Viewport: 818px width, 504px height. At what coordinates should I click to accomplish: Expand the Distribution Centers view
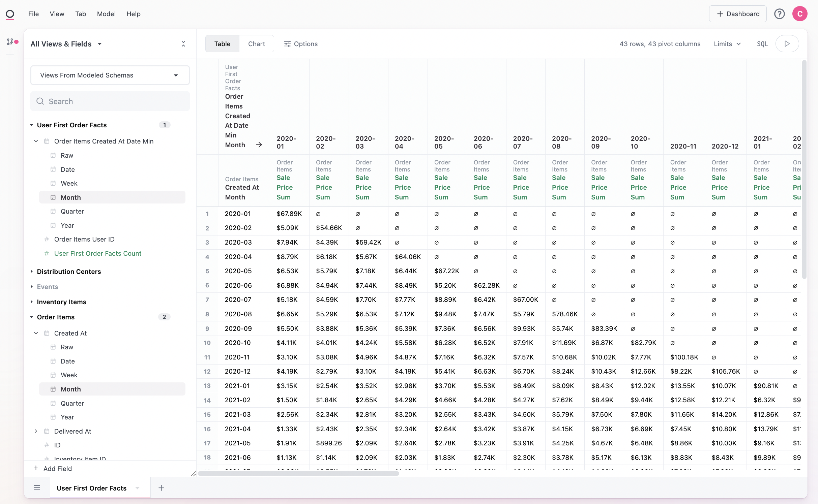[69, 272]
